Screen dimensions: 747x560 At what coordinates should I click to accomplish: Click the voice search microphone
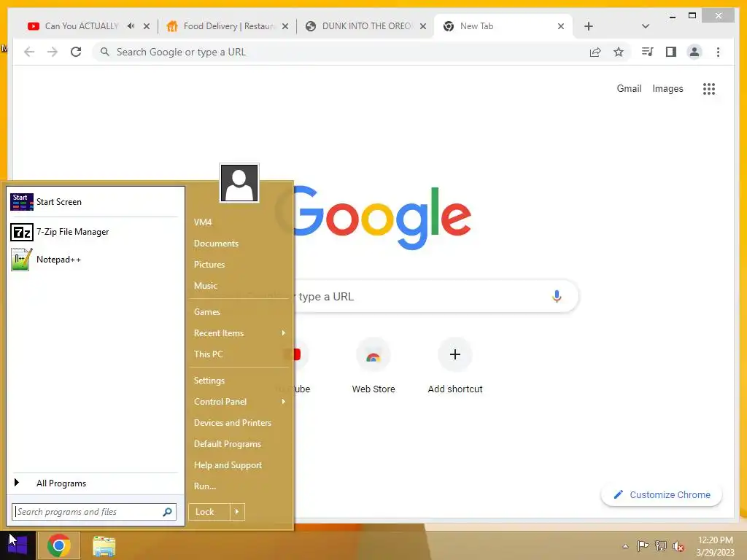point(557,296)
